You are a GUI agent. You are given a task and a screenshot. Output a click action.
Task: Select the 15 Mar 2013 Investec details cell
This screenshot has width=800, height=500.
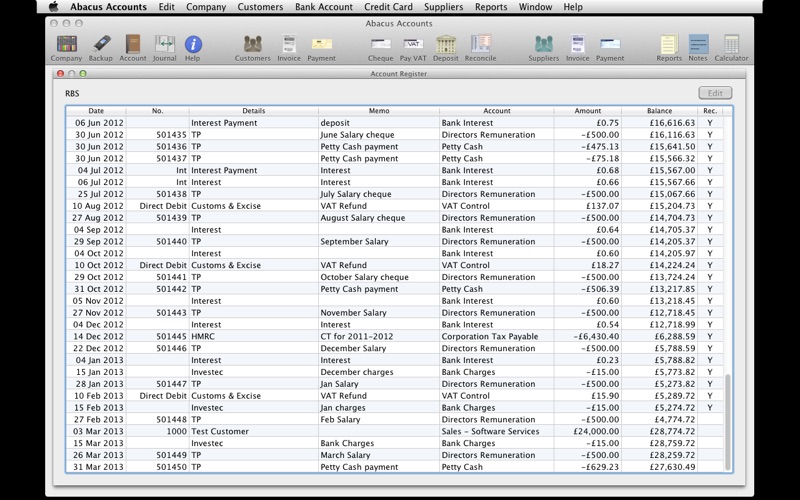tap(254, 443)
